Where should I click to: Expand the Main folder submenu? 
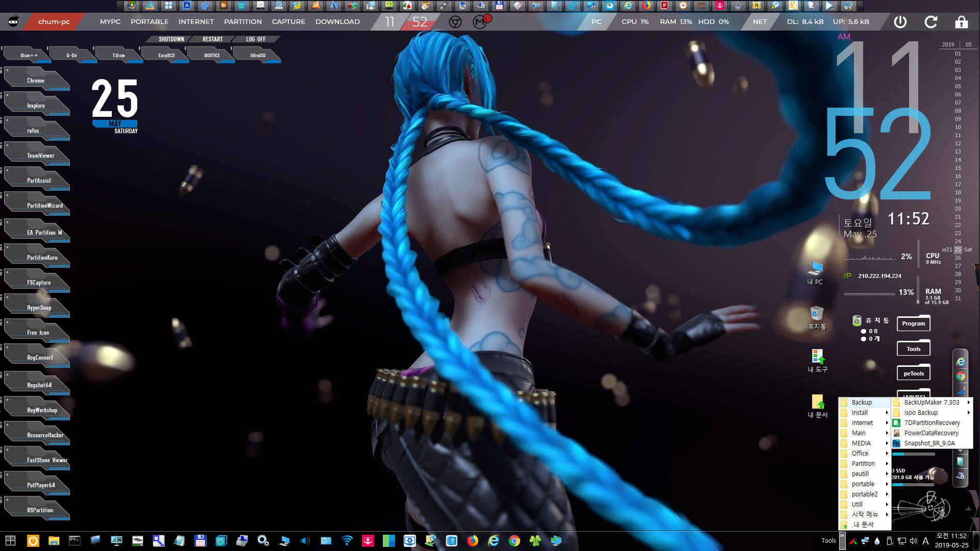point(865,433)
